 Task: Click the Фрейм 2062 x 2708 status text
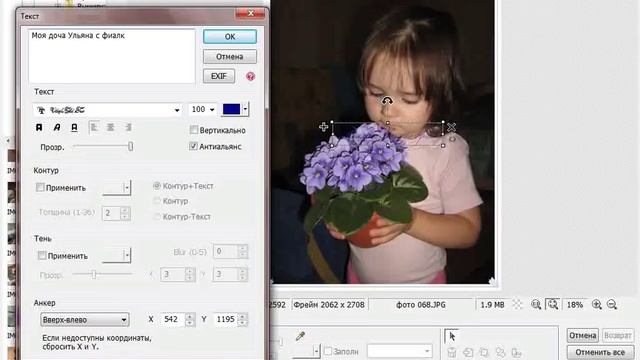click(x=329, y=304)
